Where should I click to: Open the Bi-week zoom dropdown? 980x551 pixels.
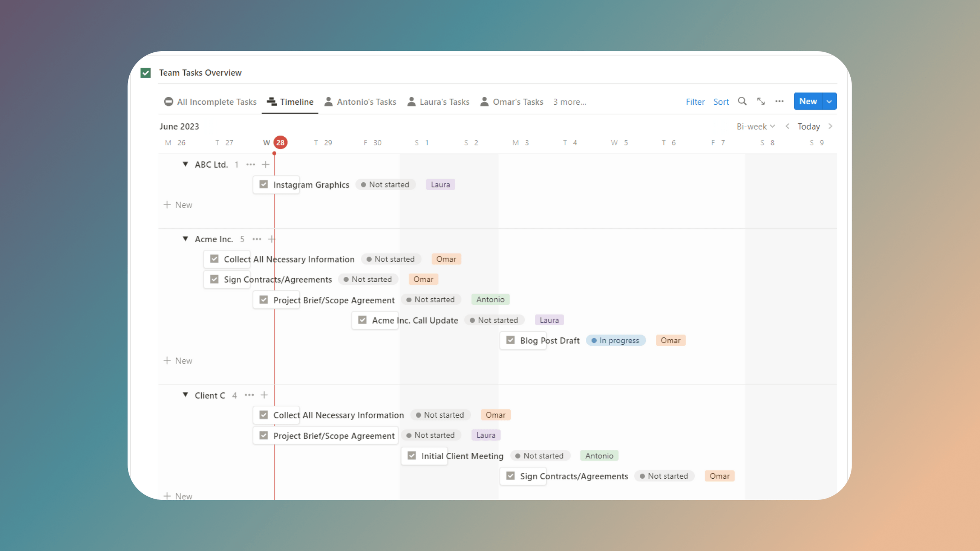(756, 126)
